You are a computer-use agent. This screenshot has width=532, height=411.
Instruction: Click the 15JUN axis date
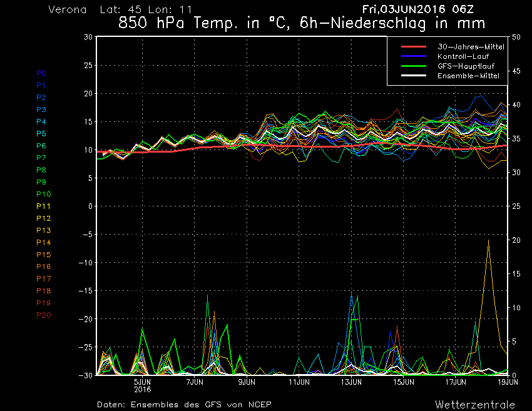tap(404, 382)
